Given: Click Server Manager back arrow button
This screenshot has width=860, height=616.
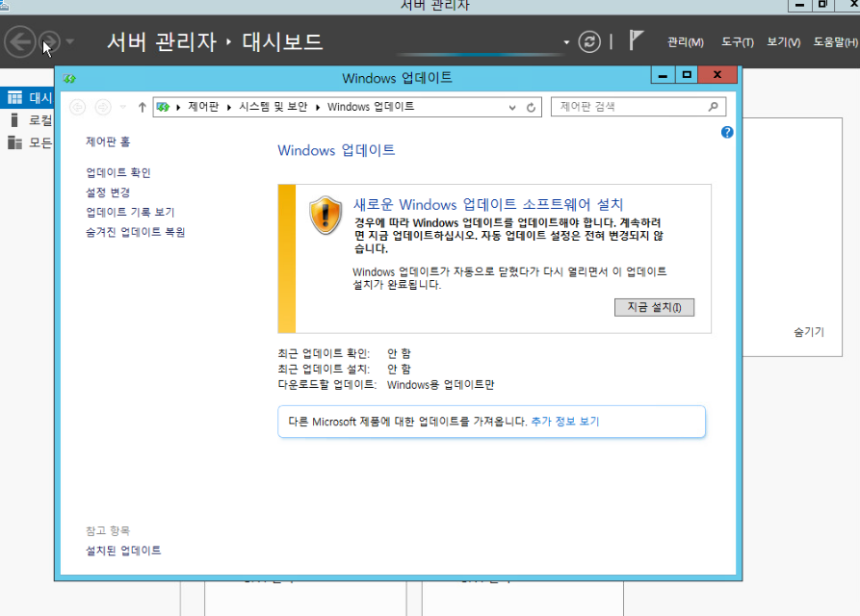Looking at the screenshot, I should point(20,41).
